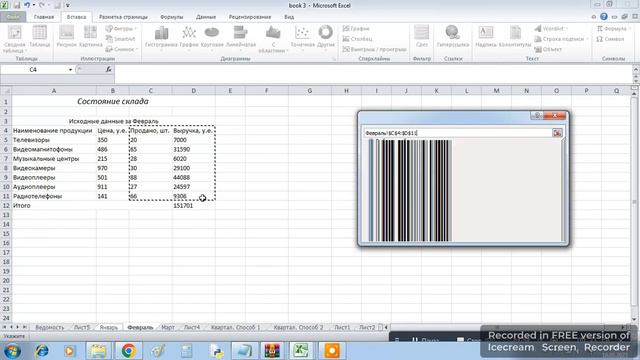Open Customize Quick Access Toolbar dropdown

coord(68,5)
